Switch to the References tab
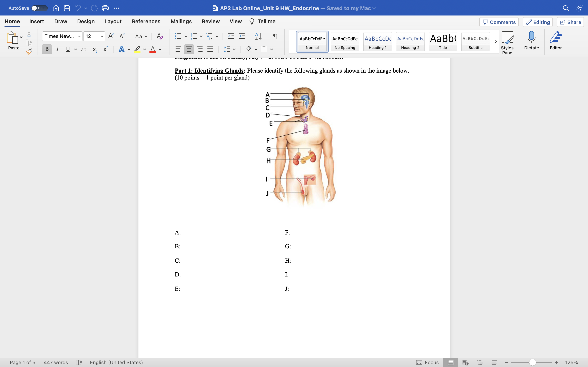 pyautogui.click(x=146, y=21)
